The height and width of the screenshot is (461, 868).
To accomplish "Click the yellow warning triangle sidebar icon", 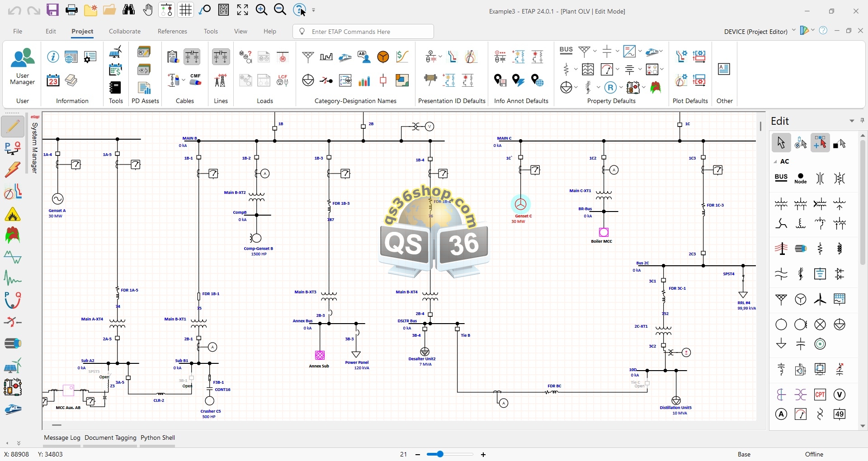I will (13, 214).
